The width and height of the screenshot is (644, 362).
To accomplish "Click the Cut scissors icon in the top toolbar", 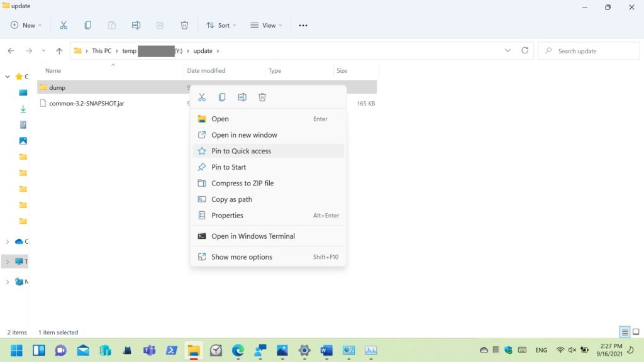I will (x=64, y=25).
